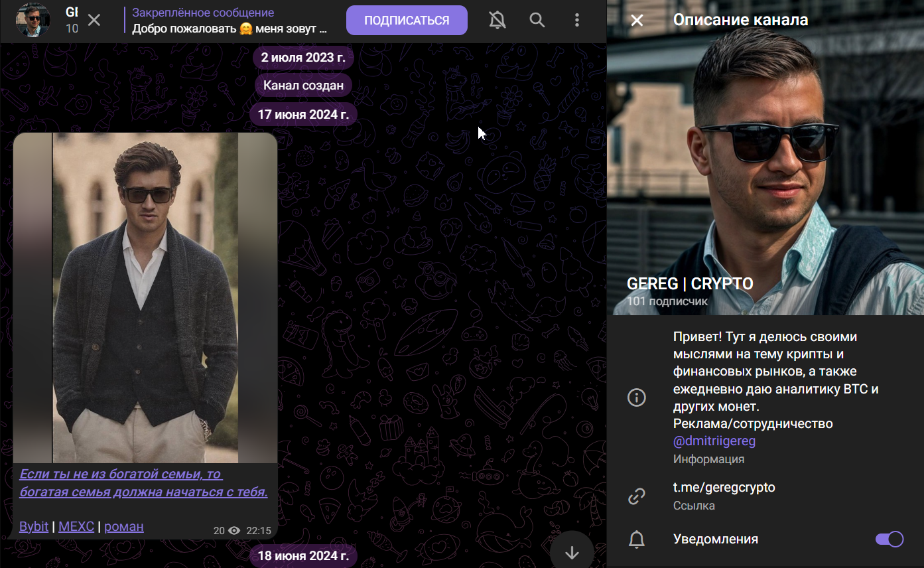Screen dimensions: 924x568
Task: Open the three-dot more options menu
Action: click(x=577, y=20)
